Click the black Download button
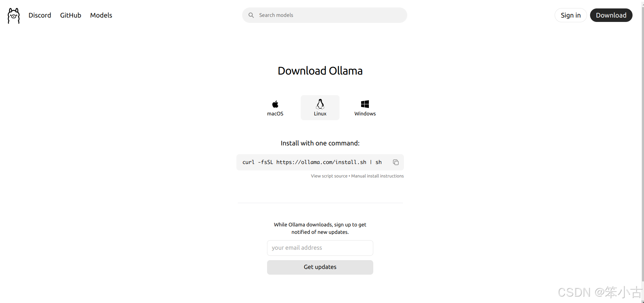Screen dimensions: 644x303 point(611,15)
